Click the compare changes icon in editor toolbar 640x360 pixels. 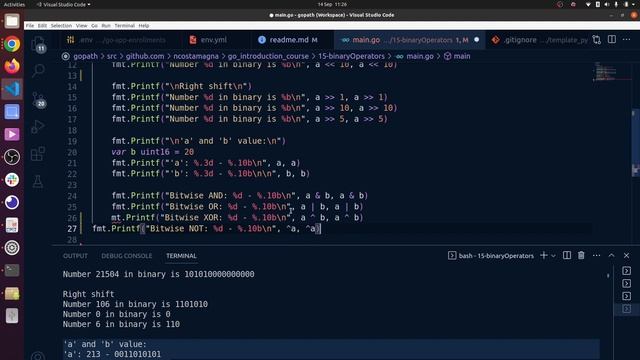point(596,40)
